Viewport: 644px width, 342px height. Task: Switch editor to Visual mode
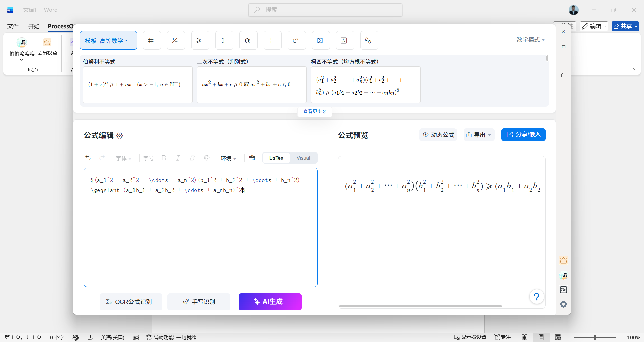tap(303, 158)
